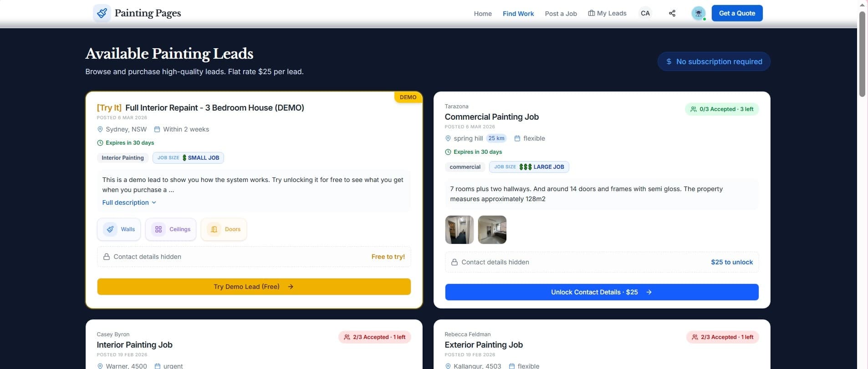Click the Doors icon chip

pos(214,229)
